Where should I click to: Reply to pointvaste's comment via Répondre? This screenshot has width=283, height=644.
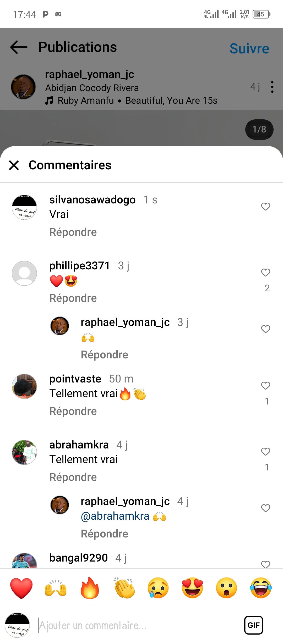click(x=73, y=411)
